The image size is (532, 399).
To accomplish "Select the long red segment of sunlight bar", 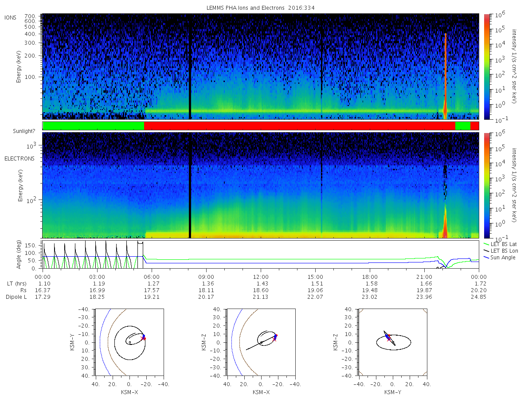I will (x=300, y=126).
